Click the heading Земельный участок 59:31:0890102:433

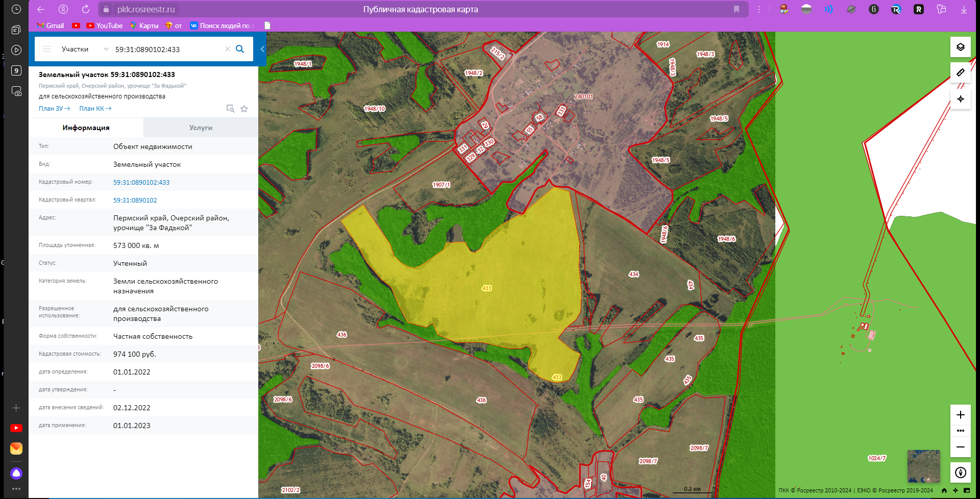(x=107, y=74)
